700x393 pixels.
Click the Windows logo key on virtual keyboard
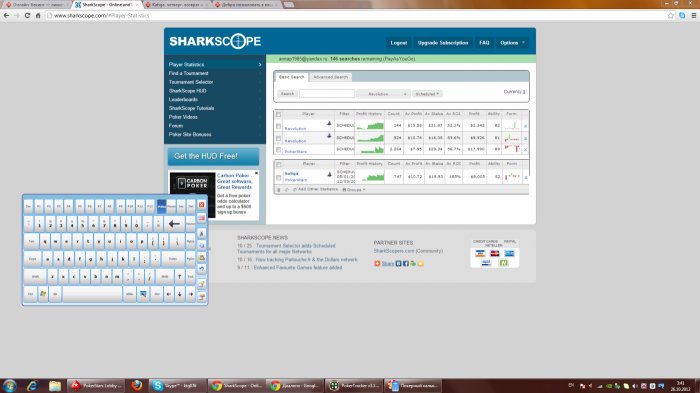coord(43,294)
